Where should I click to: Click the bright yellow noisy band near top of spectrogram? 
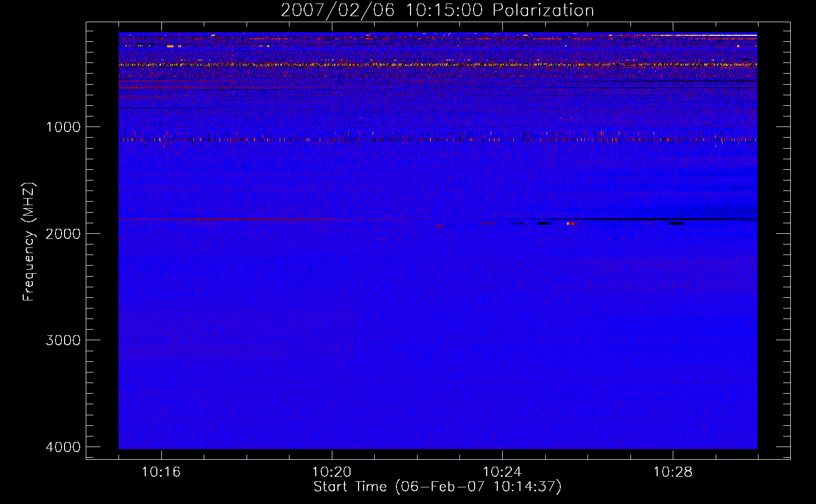[438, 65]
